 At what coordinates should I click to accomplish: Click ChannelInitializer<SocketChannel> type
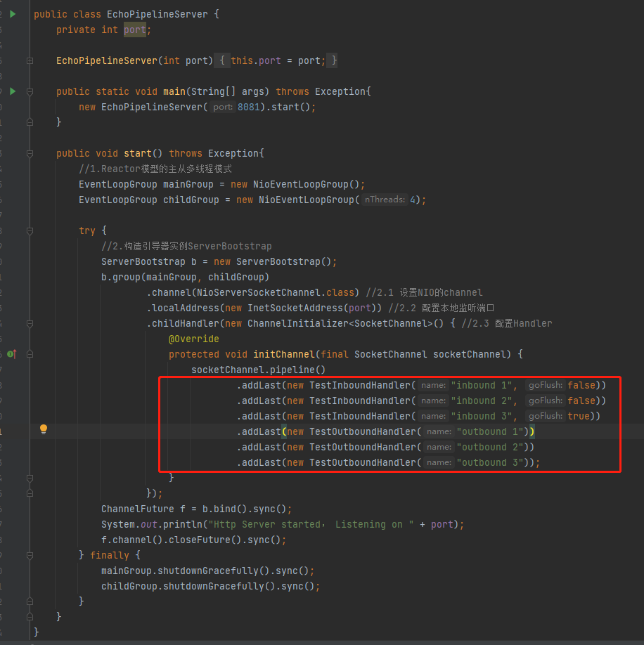(340, 324)
